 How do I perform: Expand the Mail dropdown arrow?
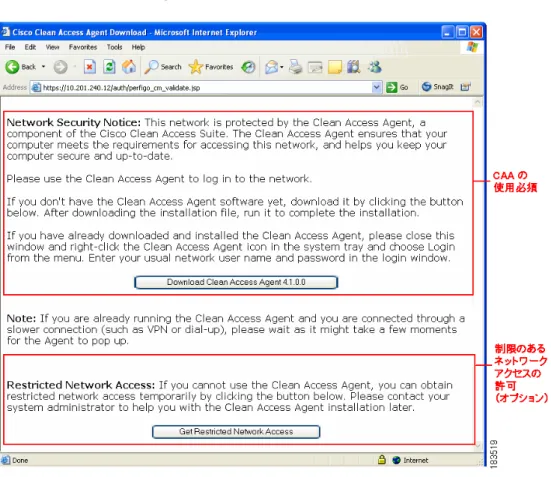281,67
